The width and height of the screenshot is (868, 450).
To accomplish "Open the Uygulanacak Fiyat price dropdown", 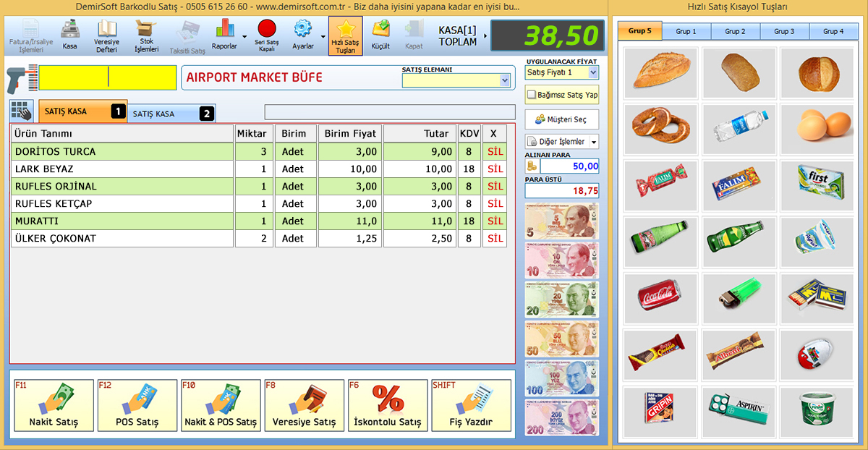I will point(593,72).
